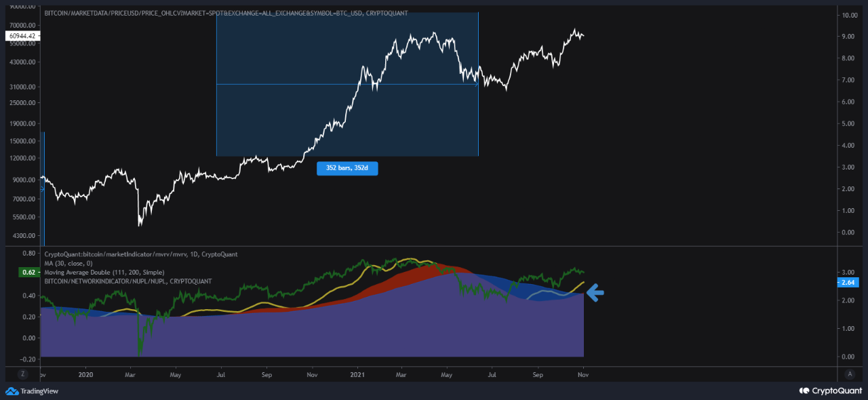Click the auto-scale A button
This screenshot has width=868, height=400.
pos(850,374)
